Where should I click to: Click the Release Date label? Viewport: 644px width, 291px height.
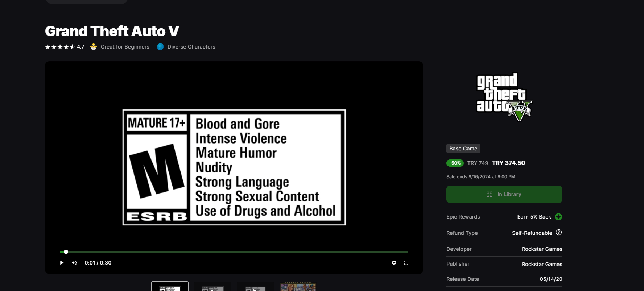click(x=463, y=279)
